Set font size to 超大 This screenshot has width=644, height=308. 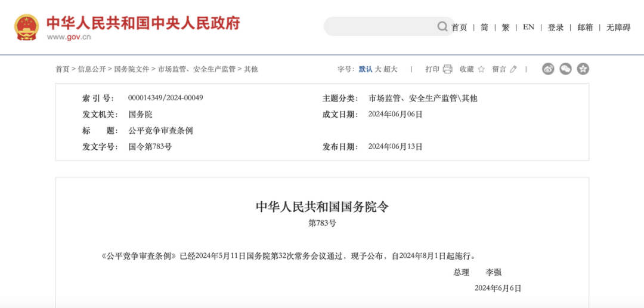pos(391,69)
